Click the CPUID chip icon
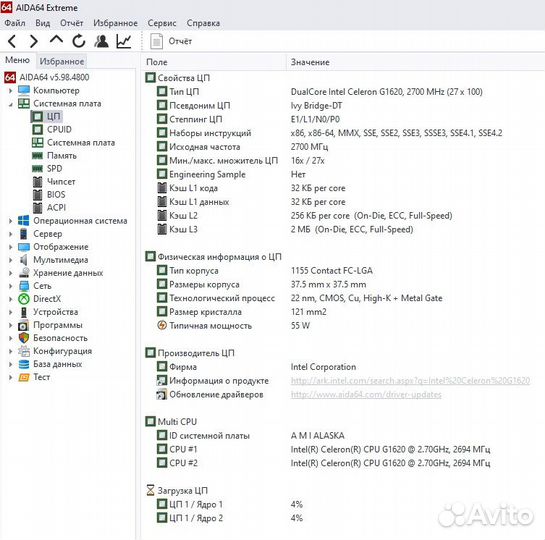 [38, 130]
